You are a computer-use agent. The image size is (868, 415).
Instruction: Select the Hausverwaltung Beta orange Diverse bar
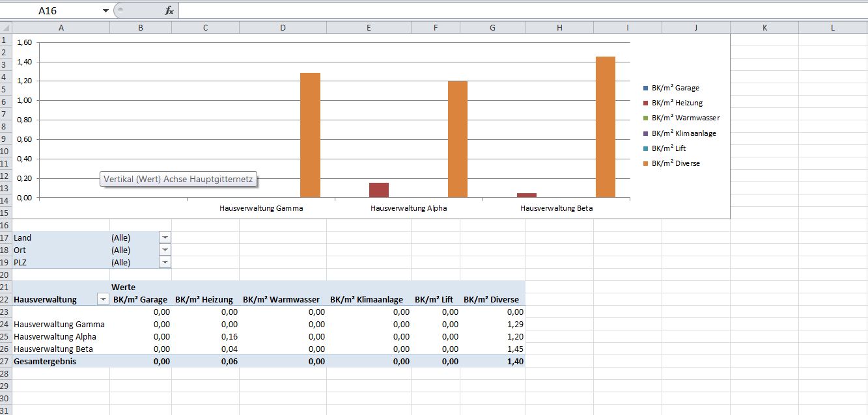(605, 127)
